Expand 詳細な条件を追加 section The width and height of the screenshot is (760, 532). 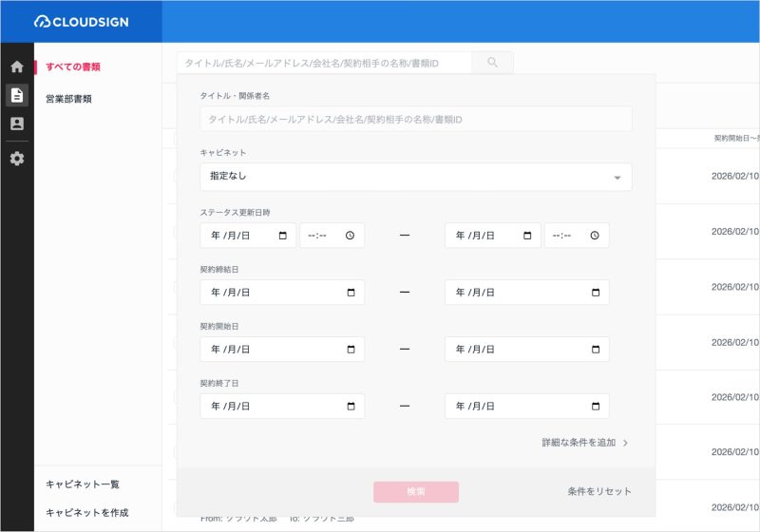tap(584, 443)
